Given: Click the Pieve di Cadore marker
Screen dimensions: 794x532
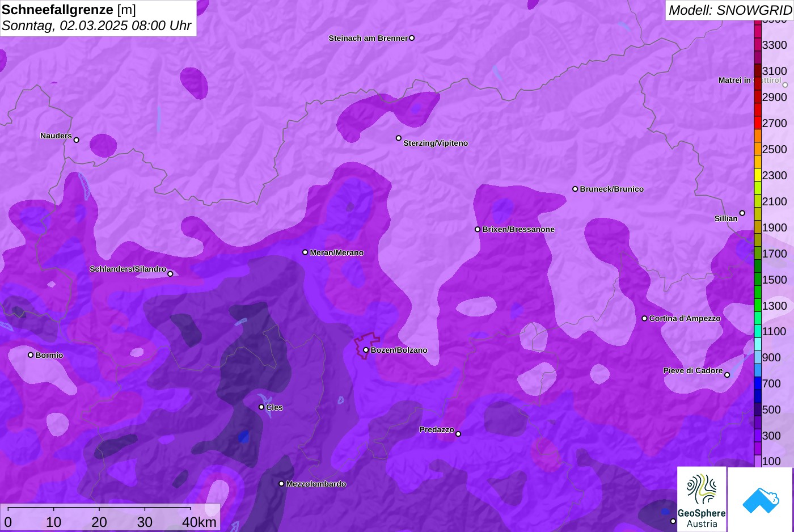Looking at the screenshot, I should (727, 375).
